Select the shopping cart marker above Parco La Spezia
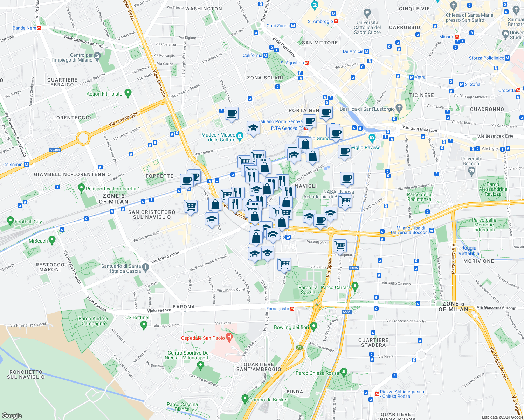This screenshot has width=524, height=420. tap(284, 265)
